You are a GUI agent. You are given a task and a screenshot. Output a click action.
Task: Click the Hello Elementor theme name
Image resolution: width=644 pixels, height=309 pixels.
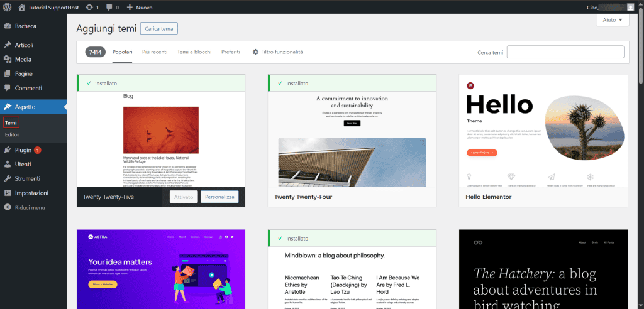click(x=488, y=197)
